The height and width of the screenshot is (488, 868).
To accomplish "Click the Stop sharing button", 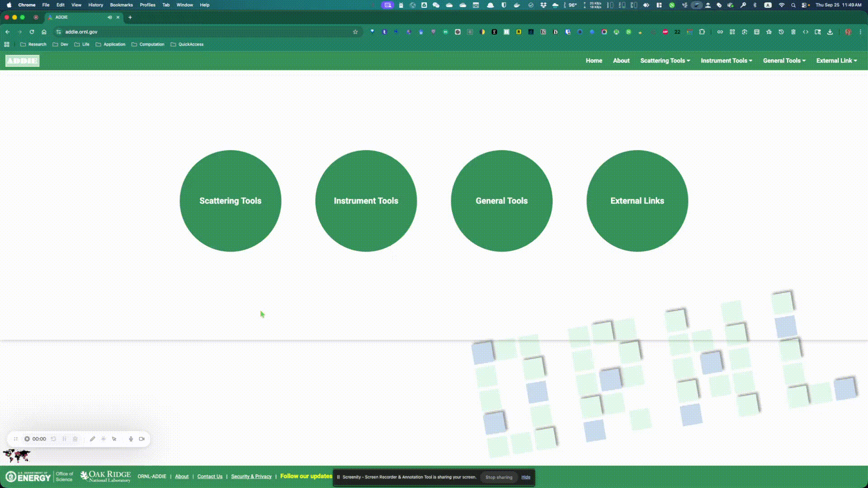I will pos(499,477).
